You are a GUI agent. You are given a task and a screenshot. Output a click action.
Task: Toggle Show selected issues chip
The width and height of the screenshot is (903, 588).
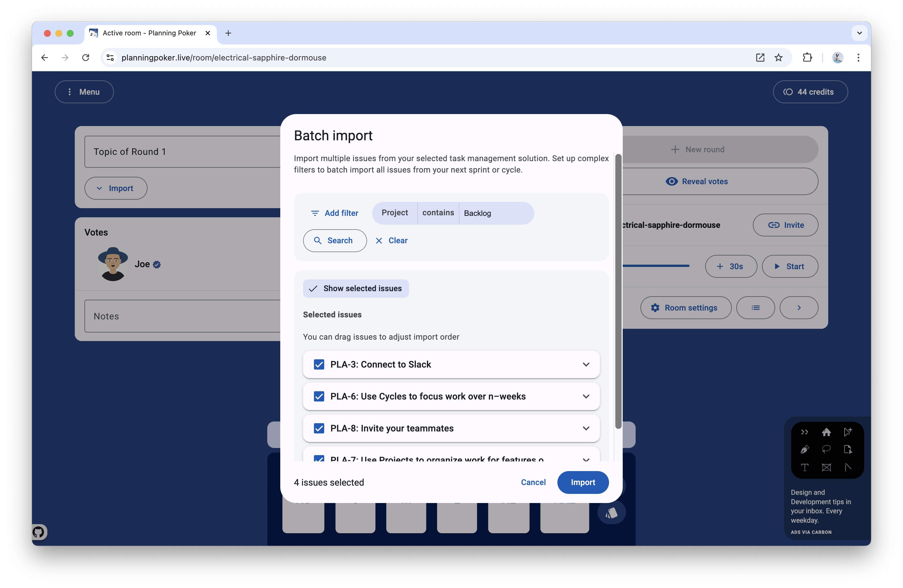(x=356, y=289)
